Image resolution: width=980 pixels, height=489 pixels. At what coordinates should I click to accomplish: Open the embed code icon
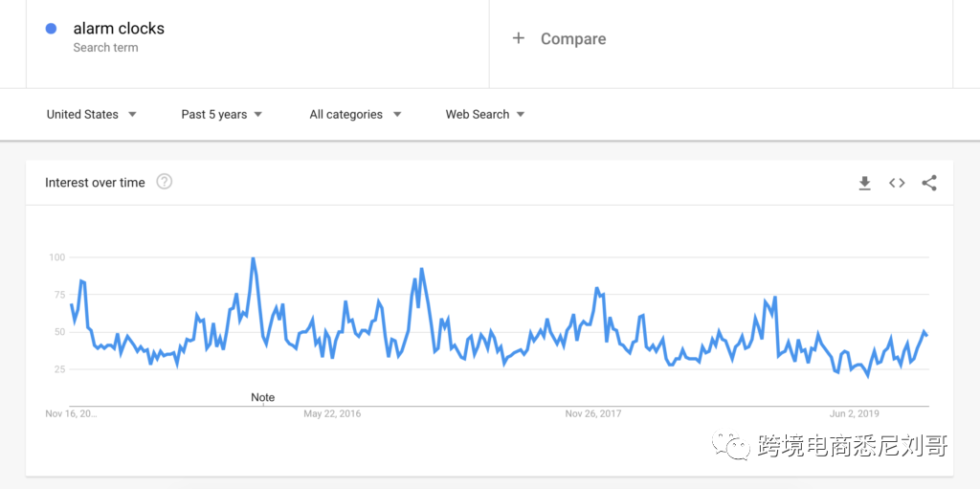(x=897, y=183)
